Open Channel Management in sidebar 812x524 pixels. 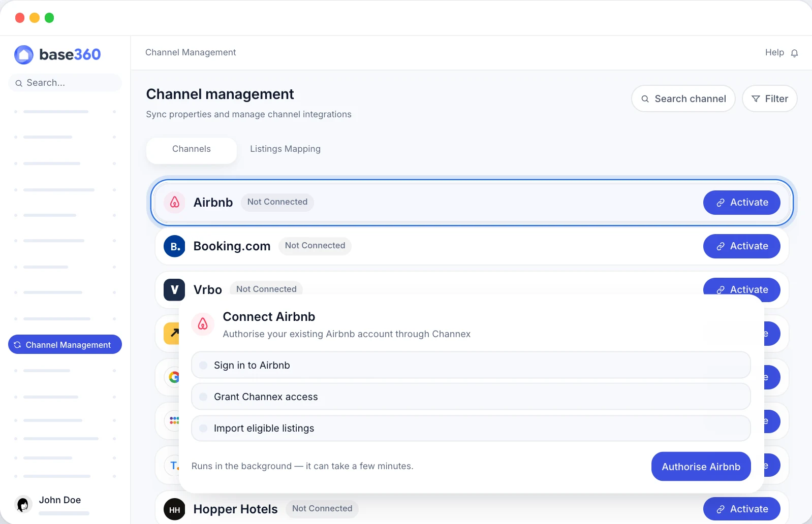pyautogui.click(x=65, y=344)
